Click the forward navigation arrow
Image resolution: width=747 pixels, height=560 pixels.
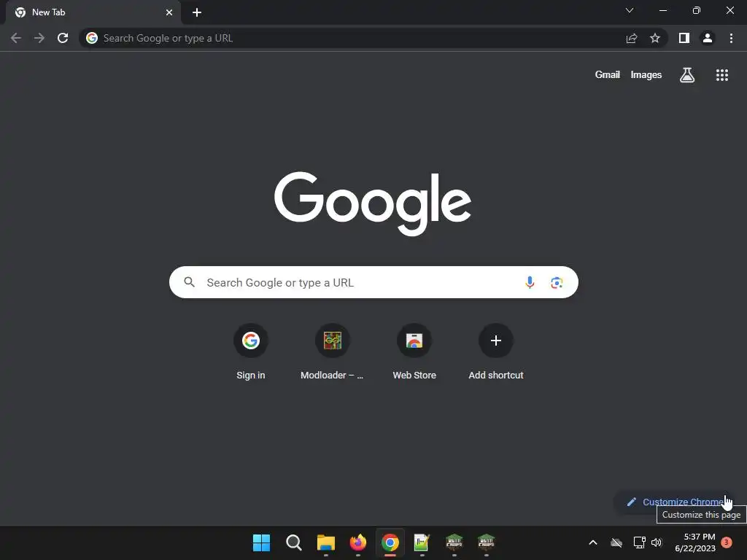point(39,38)
